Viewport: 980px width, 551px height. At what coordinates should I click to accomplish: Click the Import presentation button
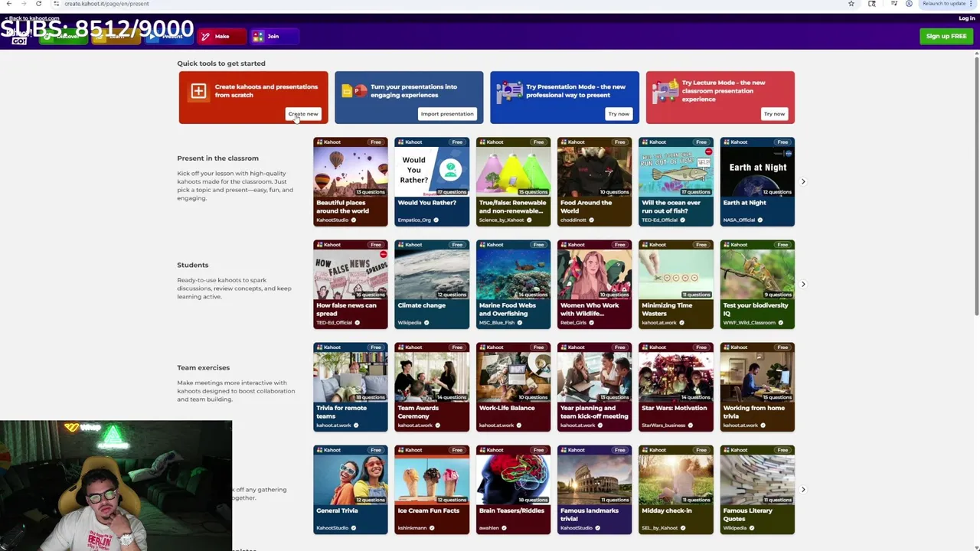447,114
